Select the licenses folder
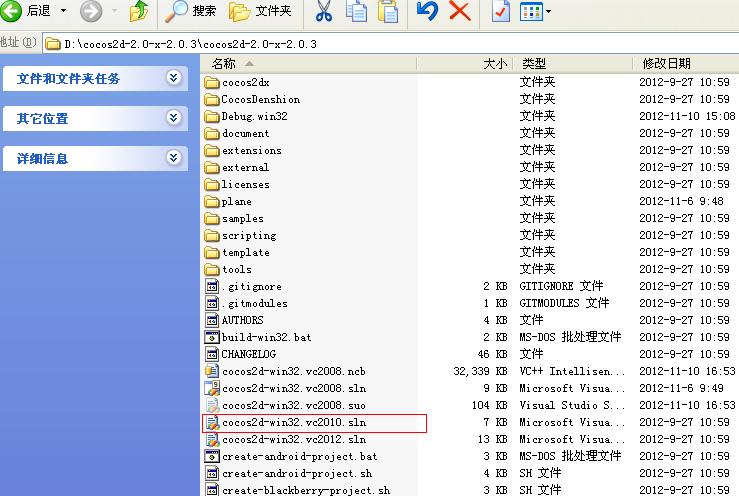 pyautogui.click(x=237, y=184)
